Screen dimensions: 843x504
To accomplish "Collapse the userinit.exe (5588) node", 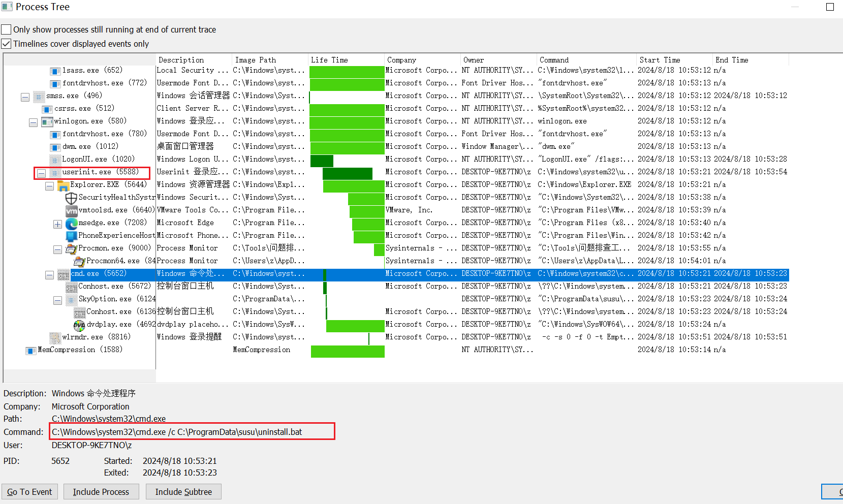I will pyautogui.click(x=41, y=173).
